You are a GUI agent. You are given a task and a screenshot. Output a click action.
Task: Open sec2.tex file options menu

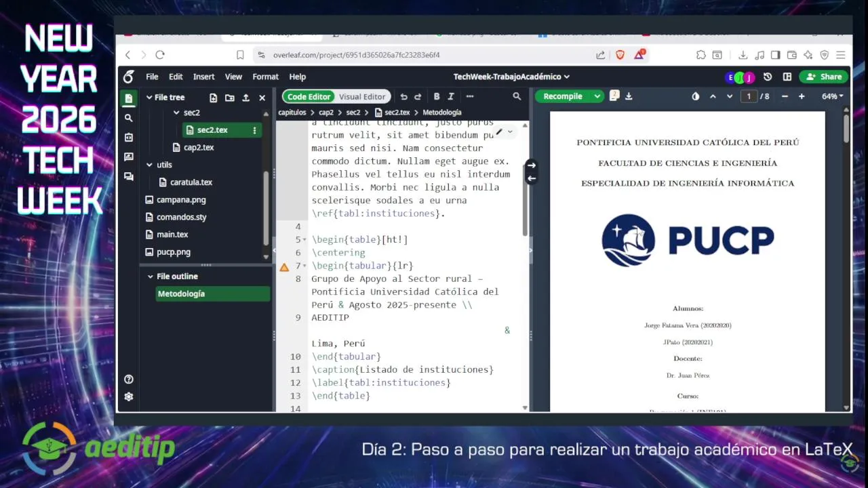pos(255,130)
